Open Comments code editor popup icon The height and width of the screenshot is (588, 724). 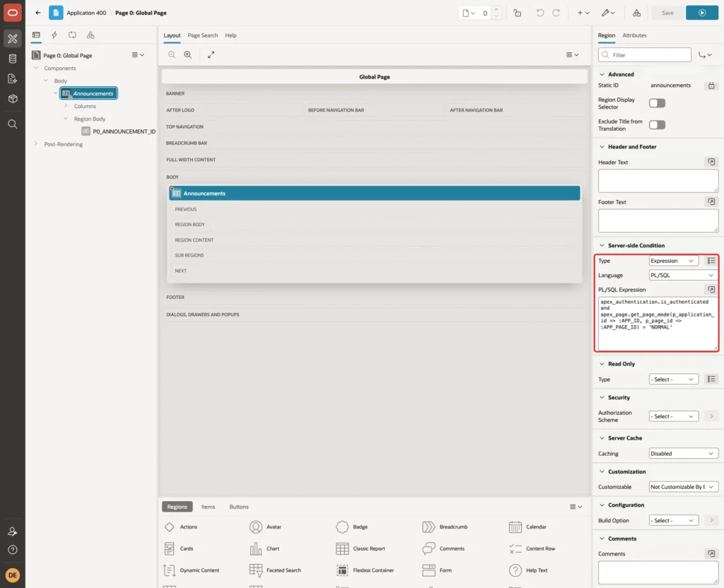(711, 553)
